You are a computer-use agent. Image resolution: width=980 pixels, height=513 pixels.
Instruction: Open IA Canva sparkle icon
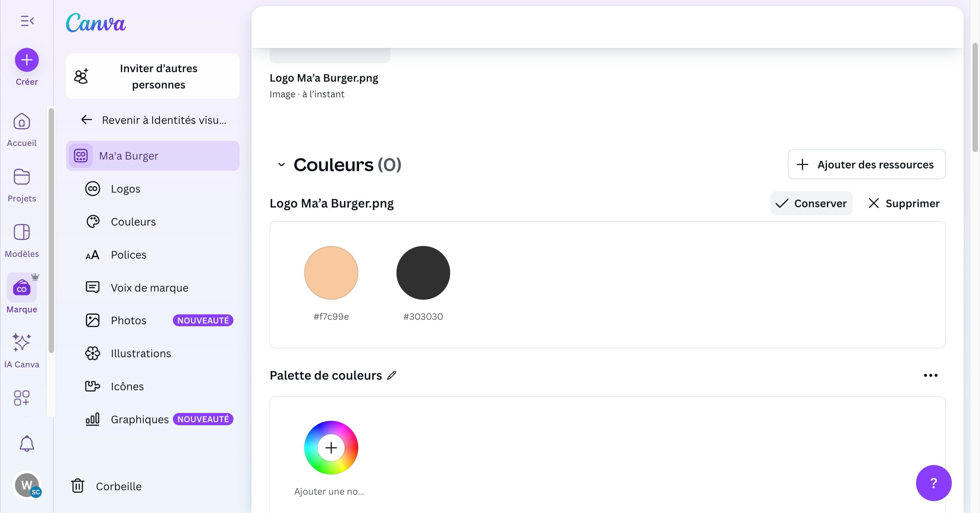(22, 342)
